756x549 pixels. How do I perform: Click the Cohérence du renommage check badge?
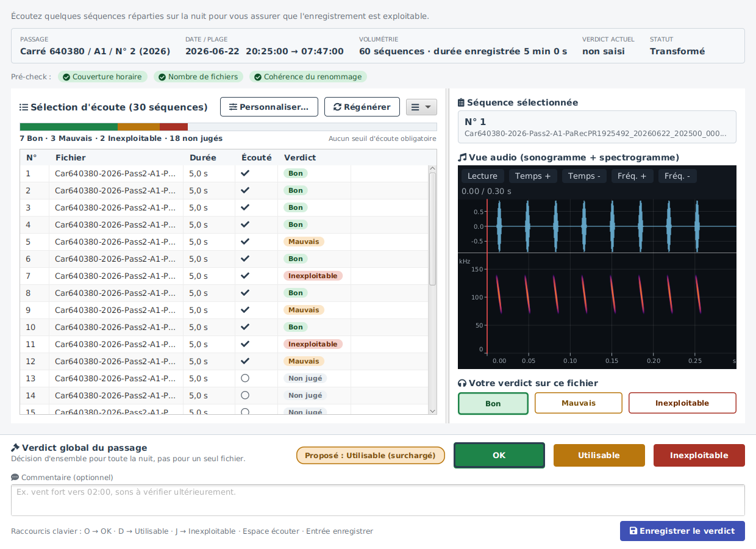(x=308, y=77)
